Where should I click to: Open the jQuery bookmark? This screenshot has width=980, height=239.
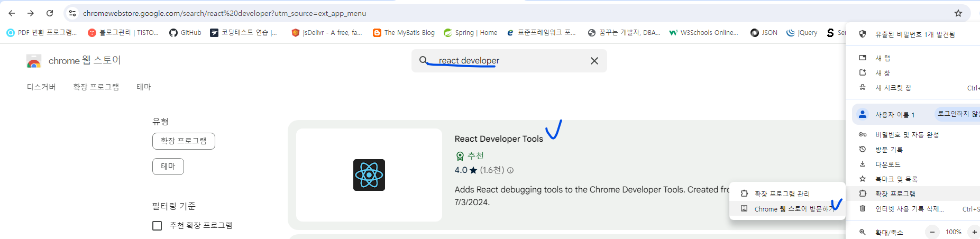point(802,33)
